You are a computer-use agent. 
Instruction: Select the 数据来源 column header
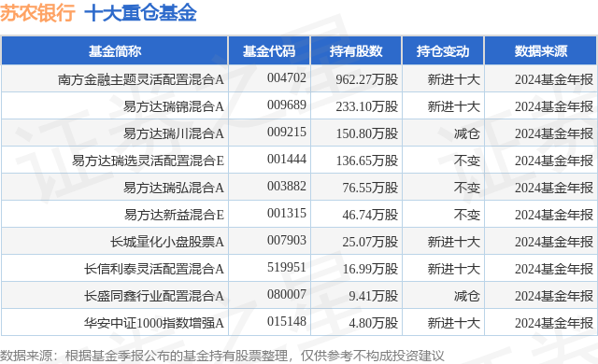tap(541, 51)
